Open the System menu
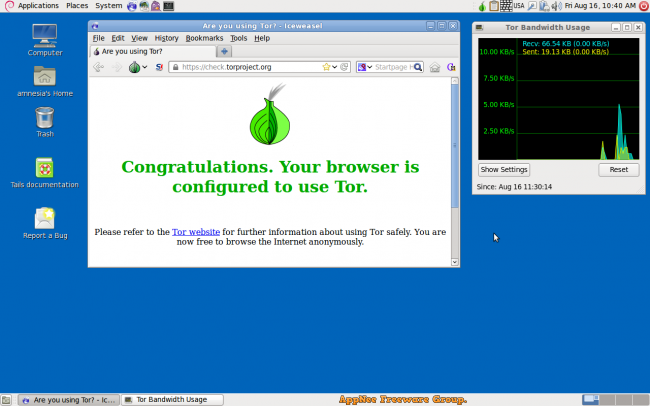650x406 pixels. click(109, 6)
